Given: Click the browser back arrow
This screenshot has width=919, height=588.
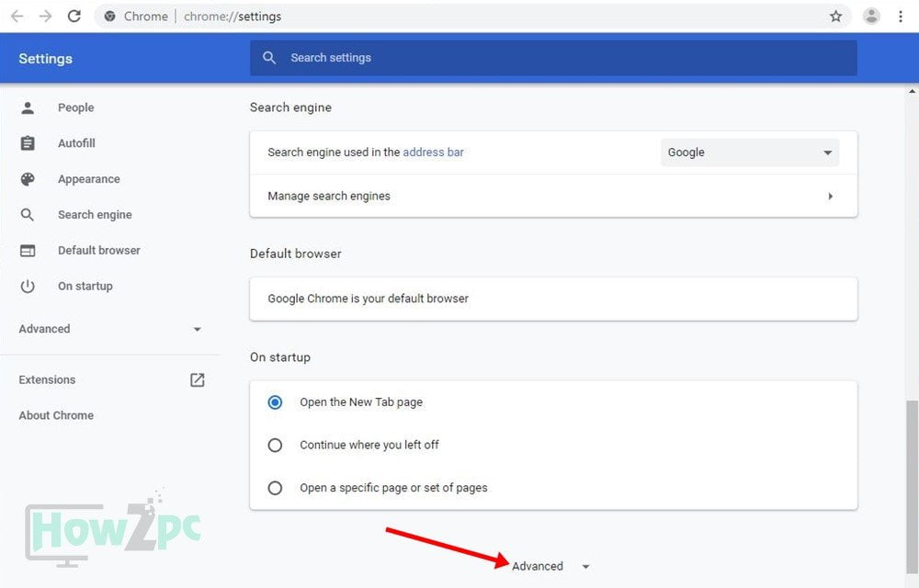Looking at the screenshot, I should 17,17.
